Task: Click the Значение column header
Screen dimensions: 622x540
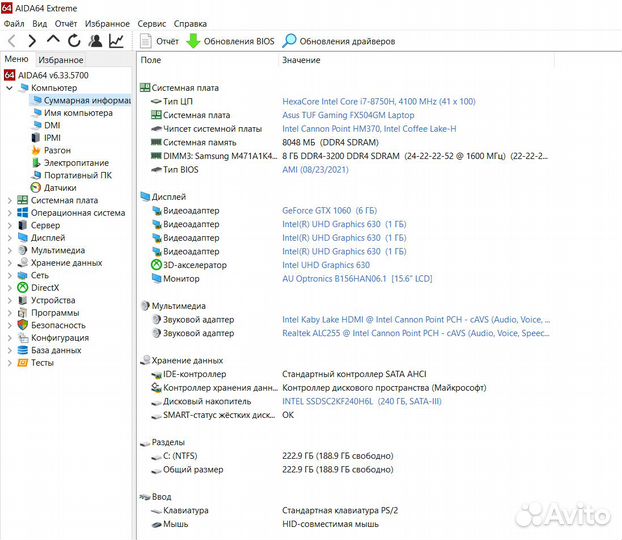Action: 301,60
